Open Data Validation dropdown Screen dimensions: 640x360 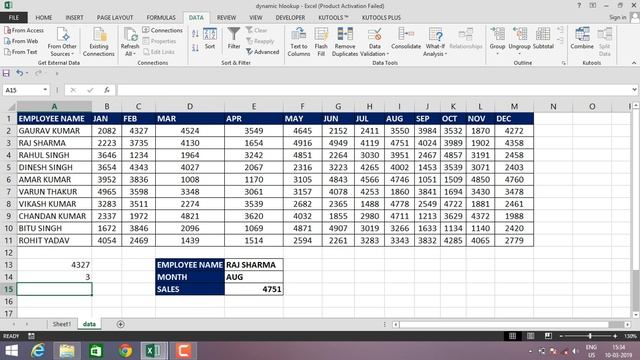(375, 42)
